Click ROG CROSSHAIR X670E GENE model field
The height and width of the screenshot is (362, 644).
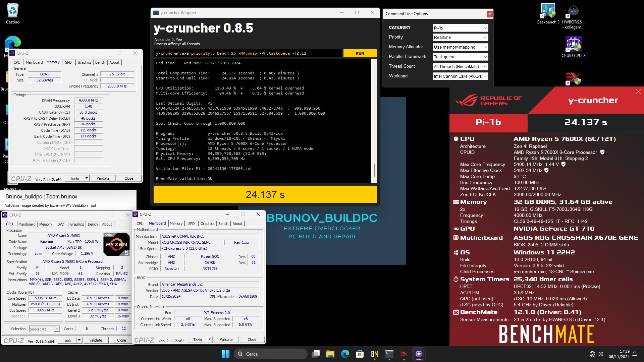192,242
